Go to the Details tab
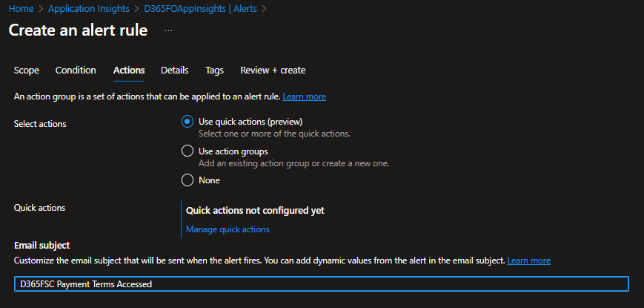The height and width of the screenshot is (308, 644). pos(174,71)
